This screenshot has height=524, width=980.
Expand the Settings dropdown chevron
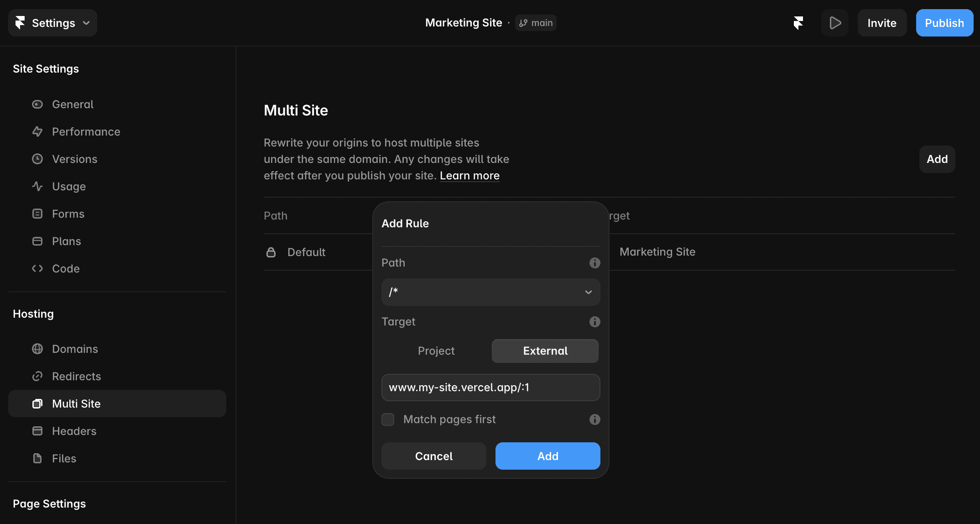(x=86, y=23)
